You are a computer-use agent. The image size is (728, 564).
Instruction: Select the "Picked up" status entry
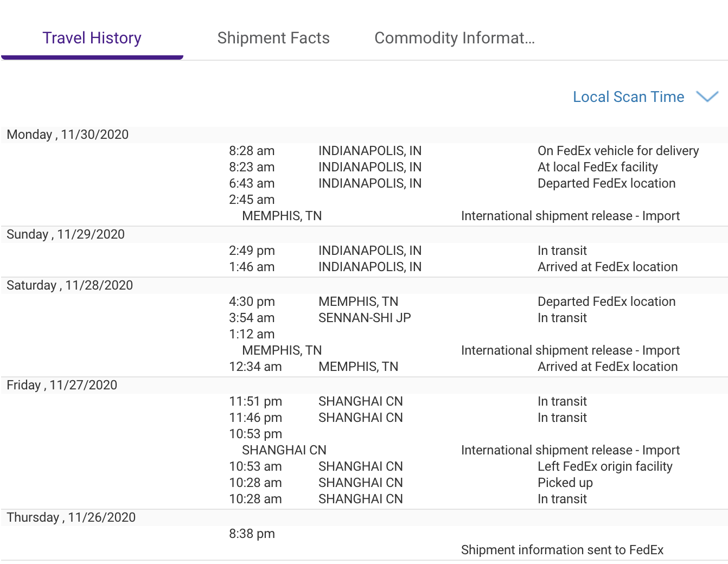[565, 483]
